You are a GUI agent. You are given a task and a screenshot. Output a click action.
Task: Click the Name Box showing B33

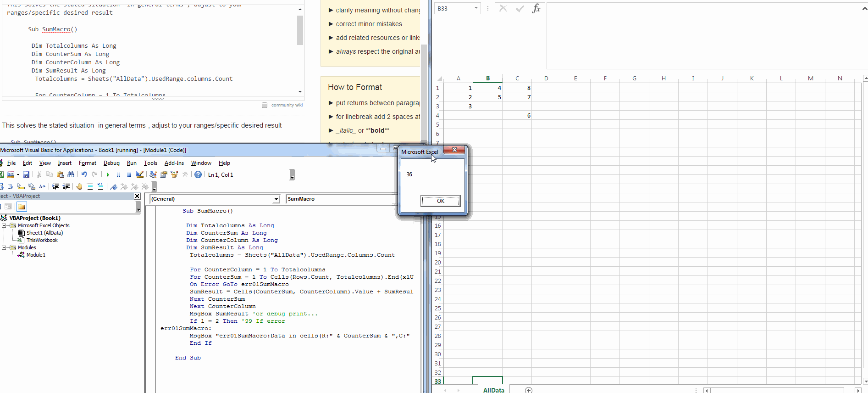click(x=453, y=8)
